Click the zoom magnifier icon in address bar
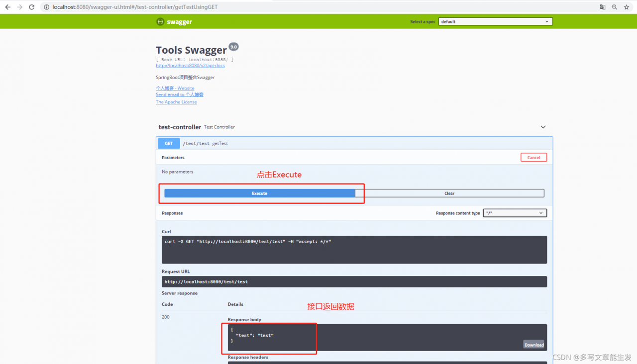Image resolution: width=637 pixels, height=364 pixels. (615, 7)
